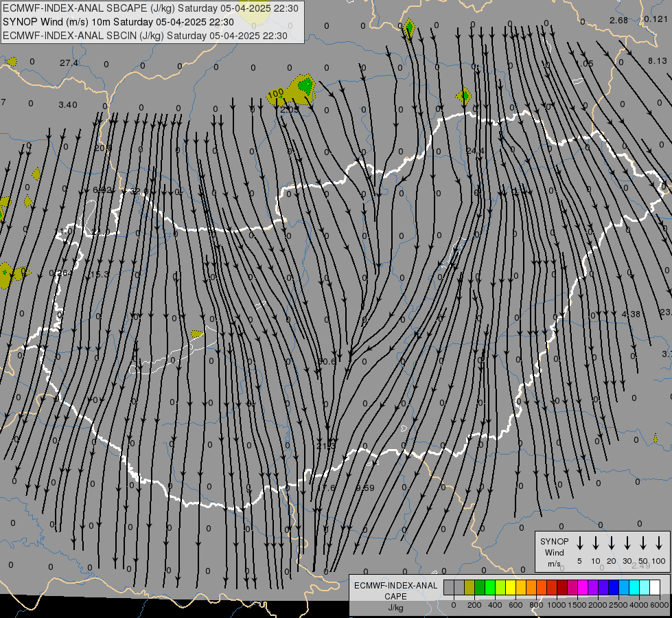The width and height of the screenshot is (672, 618).
Task: Pick the yellow-green CAPE legend swatch
Action: tap(500, 587)
